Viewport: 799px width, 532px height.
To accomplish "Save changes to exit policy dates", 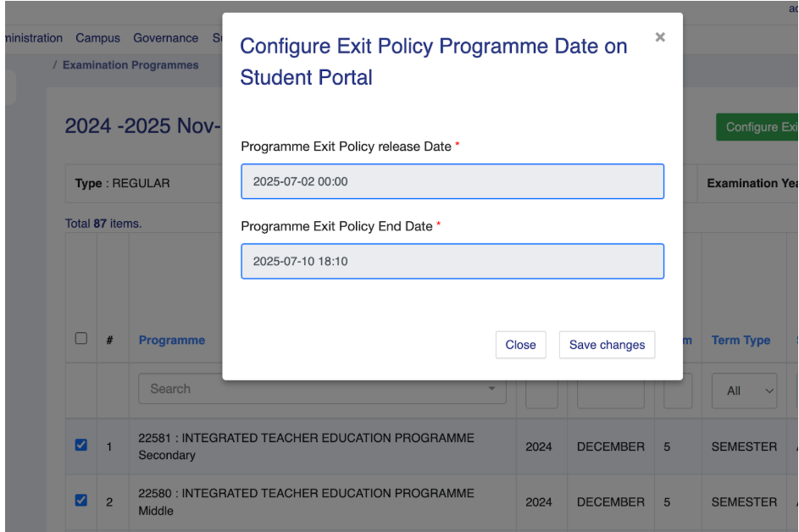I will click(607, 345).
